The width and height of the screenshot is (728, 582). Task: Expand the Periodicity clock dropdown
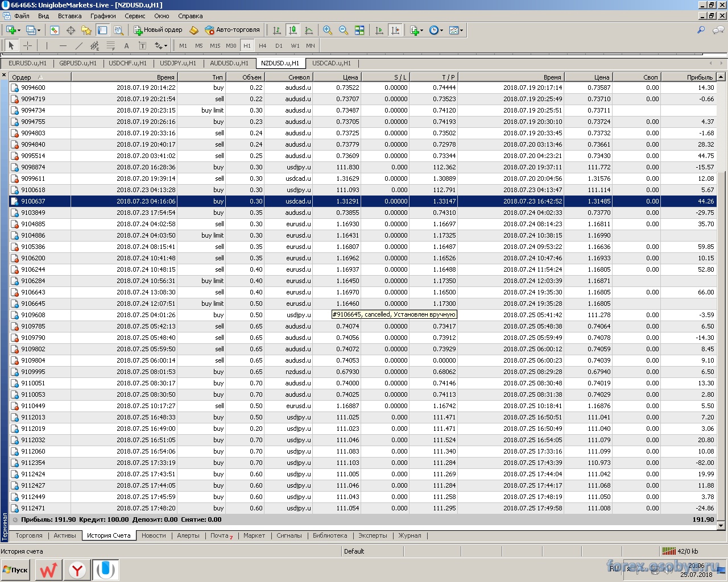point(442,31)
